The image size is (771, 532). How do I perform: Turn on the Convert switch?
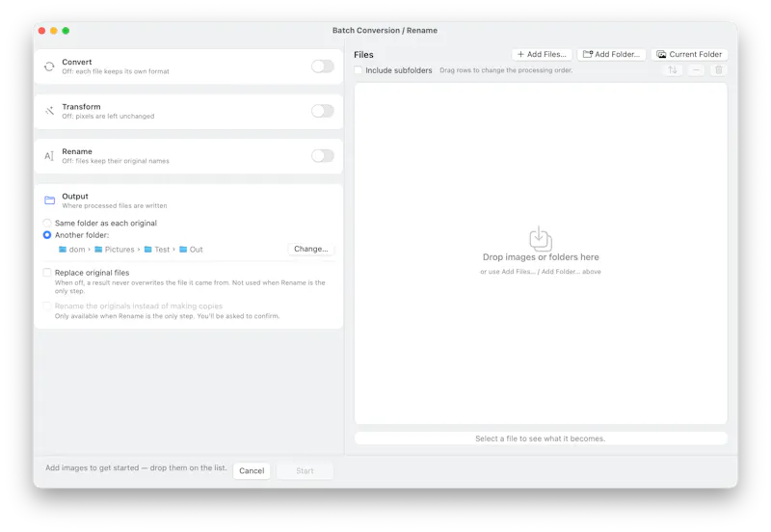[323, 66]
